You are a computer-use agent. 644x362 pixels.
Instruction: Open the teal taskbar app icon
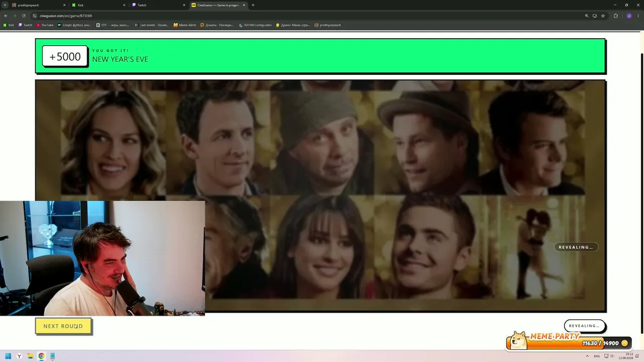[52, 356]
